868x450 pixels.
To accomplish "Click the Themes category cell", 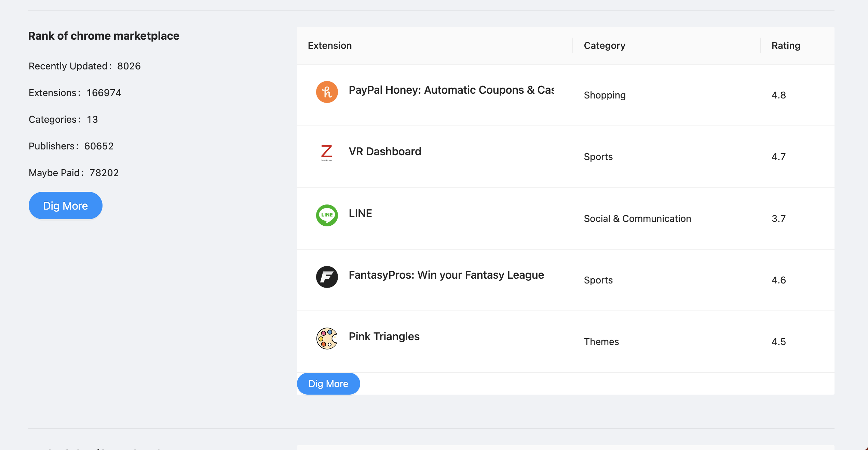I will pyautogui.click(x=601, y=342).
